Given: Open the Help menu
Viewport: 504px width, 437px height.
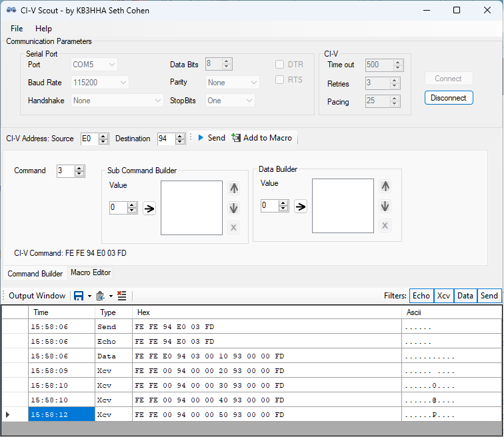Looking at the screenshot, I should pyautogui.click(x=44, y=29).
